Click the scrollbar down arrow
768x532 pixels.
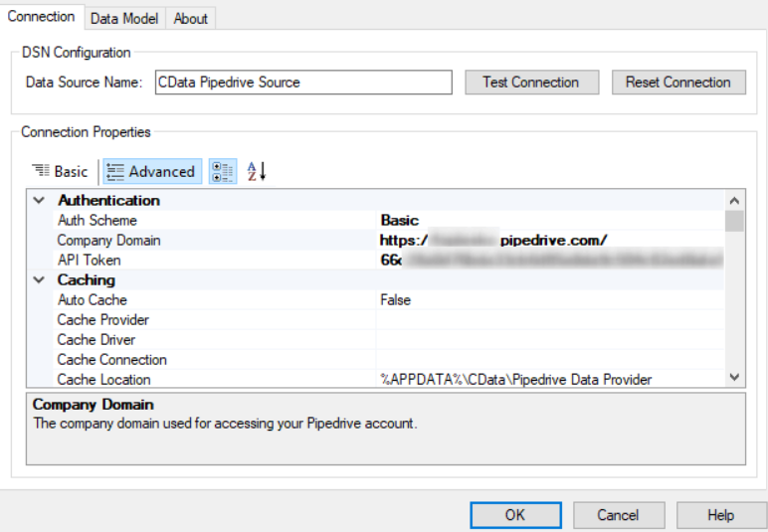[735, 377]
